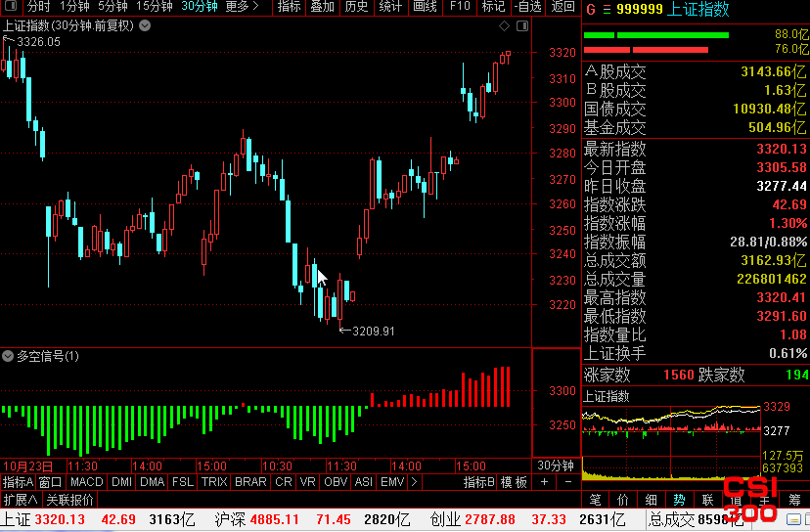Switch indicator to MACD

click(87, 482)
